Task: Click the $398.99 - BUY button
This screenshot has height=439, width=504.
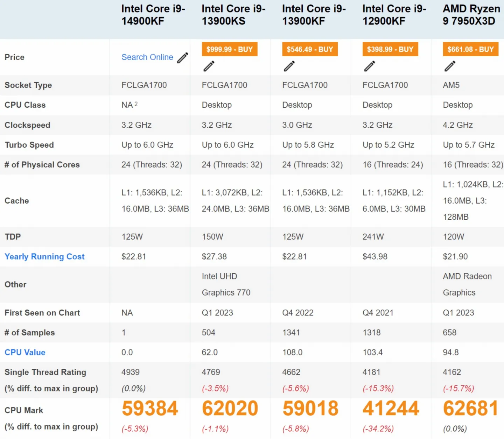Action: point(390,49)
